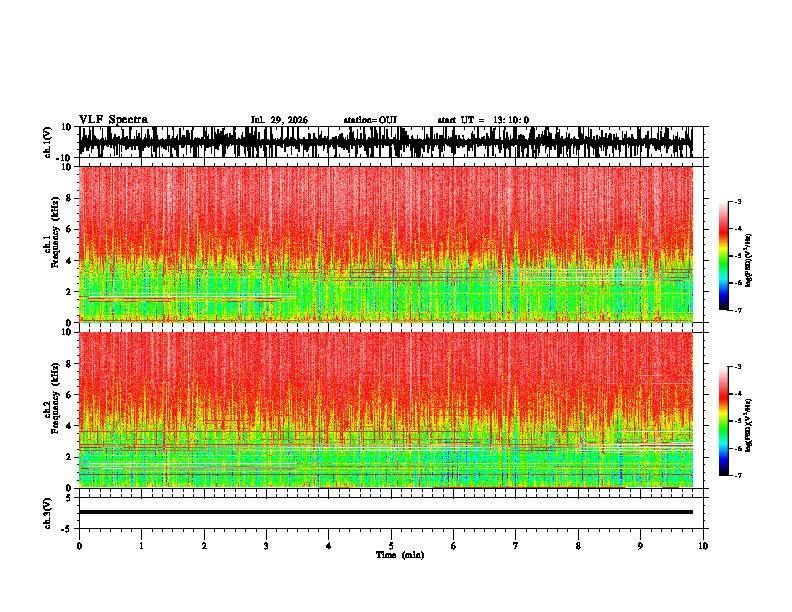Click the "2" kHz tick on ch.2 spectrogram axis
This screenshot has width=792, height=612.
point(70,457)
